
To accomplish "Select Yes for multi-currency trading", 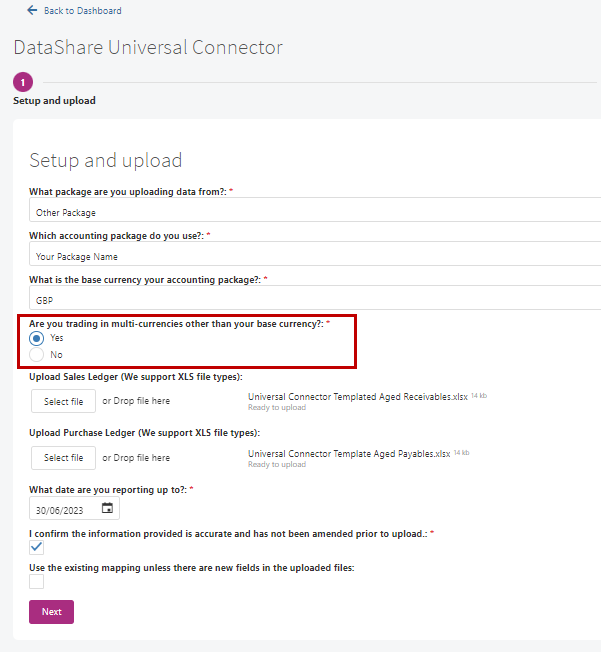I will 37,338.
